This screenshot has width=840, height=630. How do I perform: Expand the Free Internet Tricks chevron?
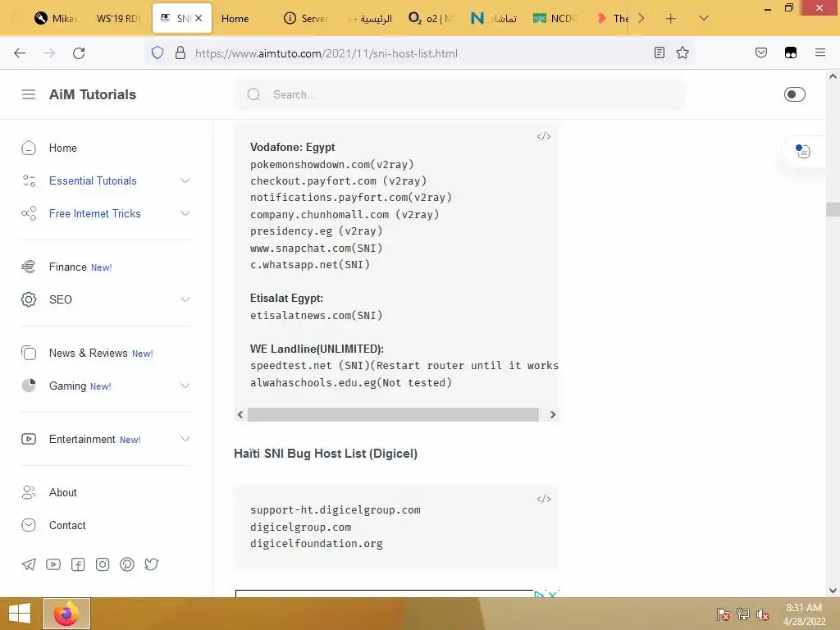185,213
